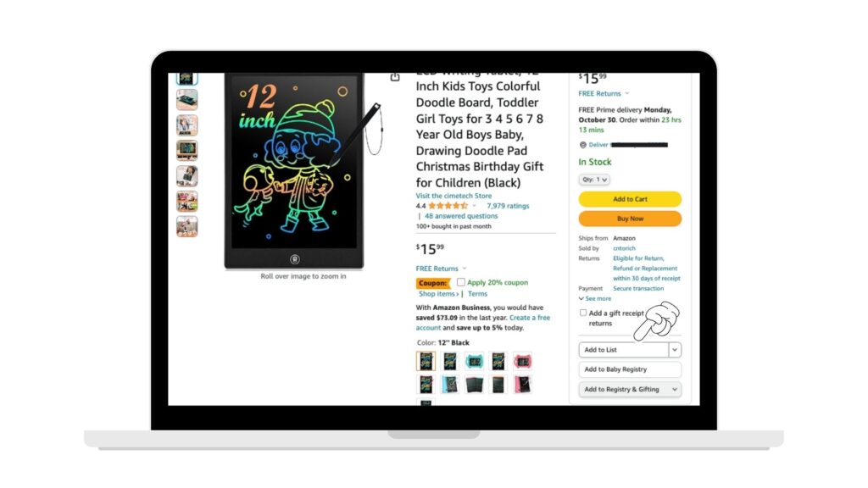Select the teal tablet color swatch
This screenshot has width=868, height=488.
[x=474, y=361]
